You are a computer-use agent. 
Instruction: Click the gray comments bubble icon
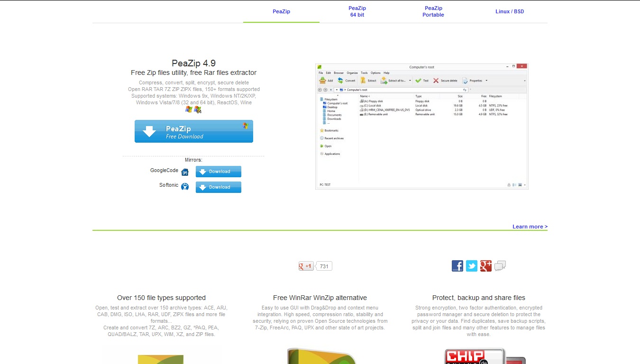[x=500, y=266]
